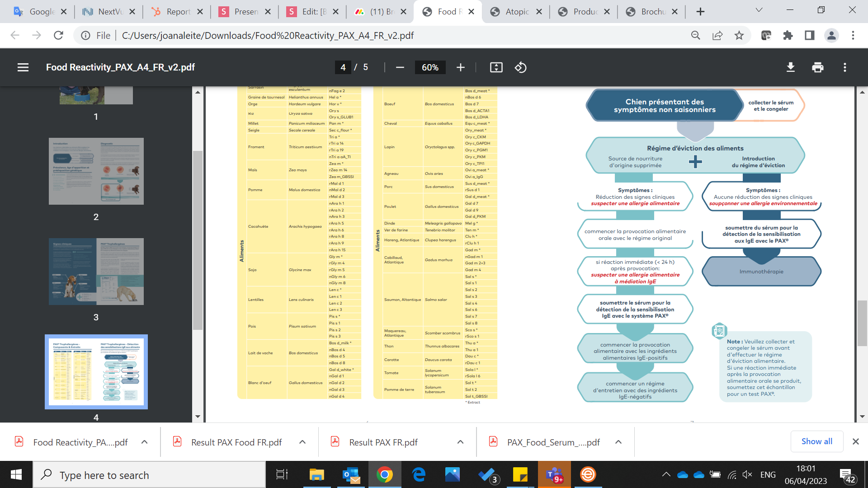The width and height of the screenshot is (868, 488).
Task: Rotate the document counterclockwise
Action: click(x=520, y=67)
